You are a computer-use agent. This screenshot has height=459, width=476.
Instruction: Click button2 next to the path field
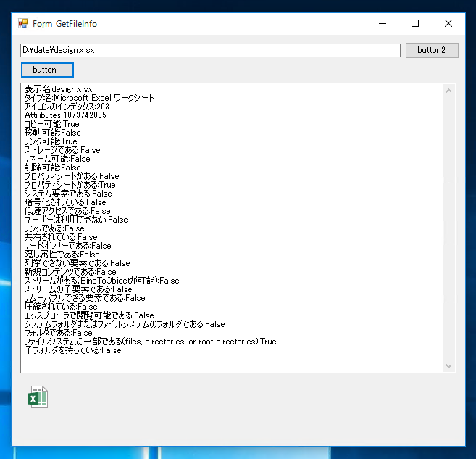point(432,50)
